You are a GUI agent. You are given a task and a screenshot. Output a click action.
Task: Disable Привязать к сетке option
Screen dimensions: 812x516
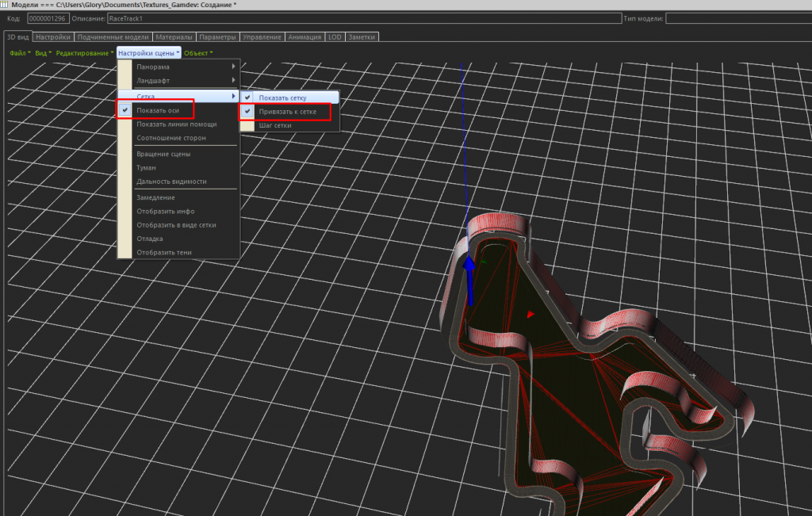pos(286,112)
